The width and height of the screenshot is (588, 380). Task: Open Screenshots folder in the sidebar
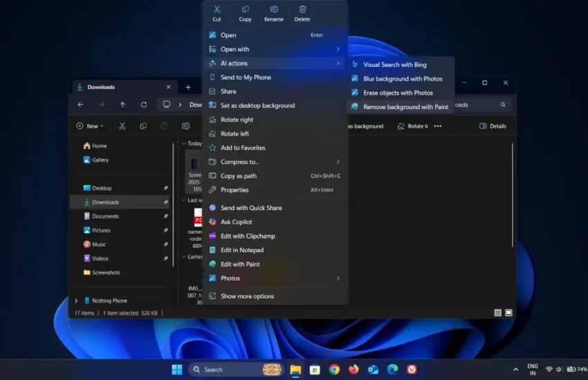pyautogui.click(x=120, y=272)
